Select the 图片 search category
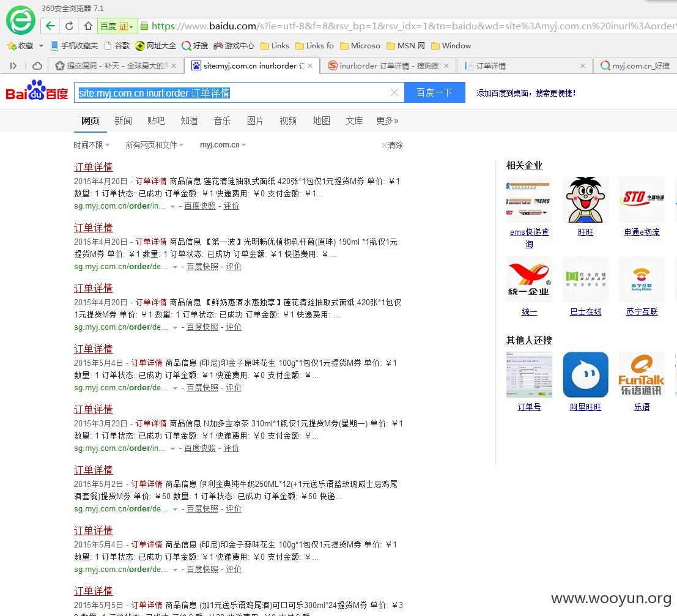The width and height of the screenshot is (677, 616). [x=255, y=121]
